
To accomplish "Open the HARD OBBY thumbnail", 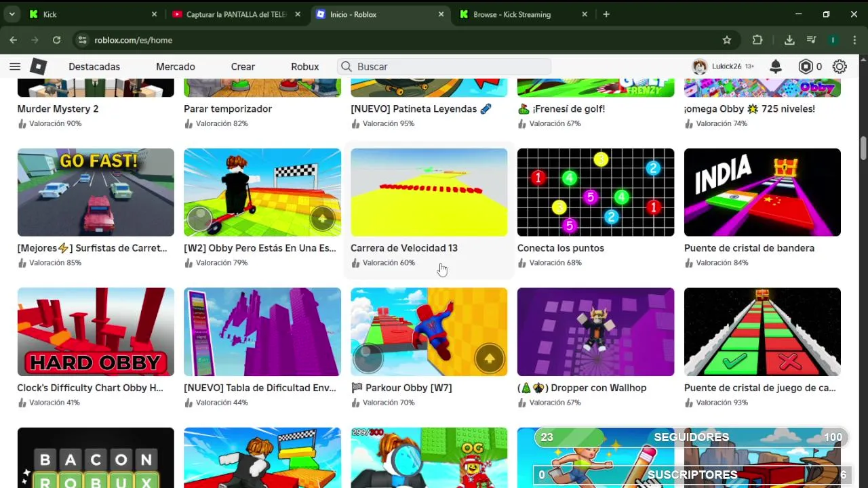I will pos(96,332).
